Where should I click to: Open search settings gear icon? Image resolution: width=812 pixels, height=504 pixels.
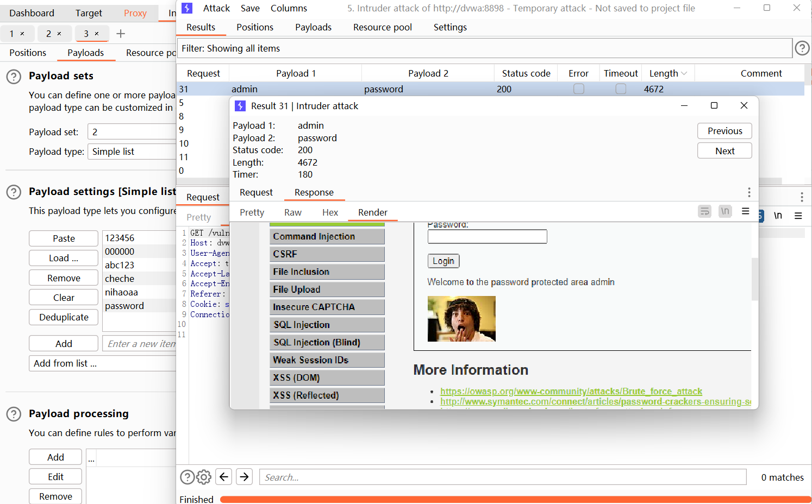(x=204, y=477)
